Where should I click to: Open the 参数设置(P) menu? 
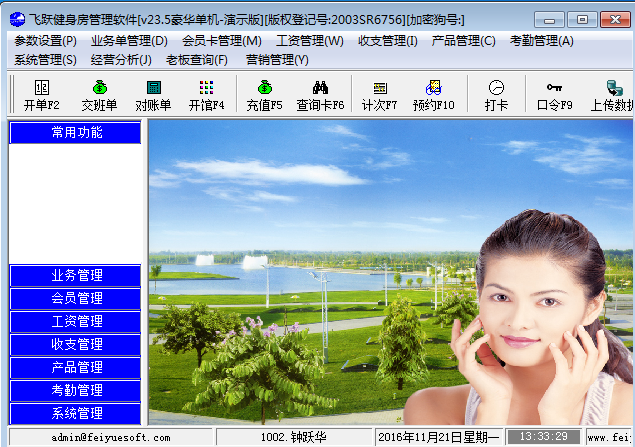click(x=45, y=41)
